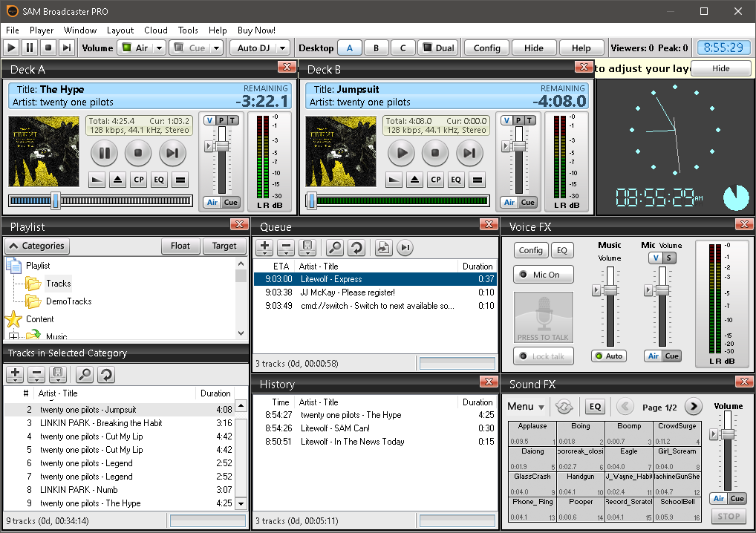Open Sound FX EQ
The image size is (756, 533).
[x=595, y=407]
